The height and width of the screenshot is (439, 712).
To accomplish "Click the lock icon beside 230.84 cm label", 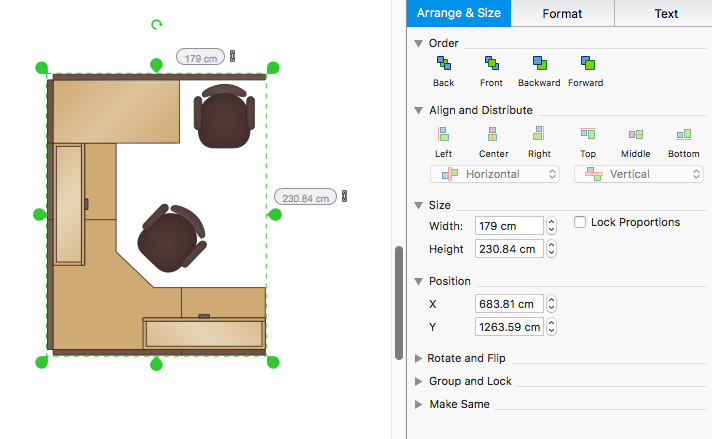I will [x=345, y=196].
